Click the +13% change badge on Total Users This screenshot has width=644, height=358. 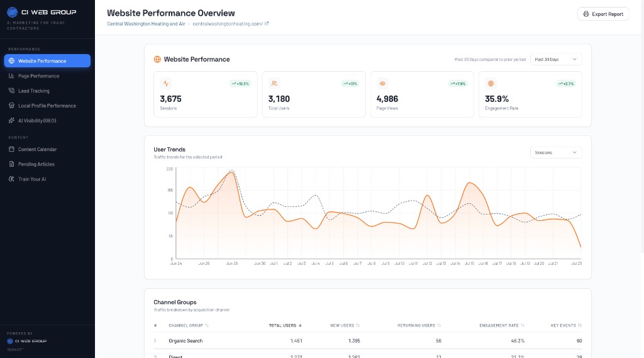[350, 84]
